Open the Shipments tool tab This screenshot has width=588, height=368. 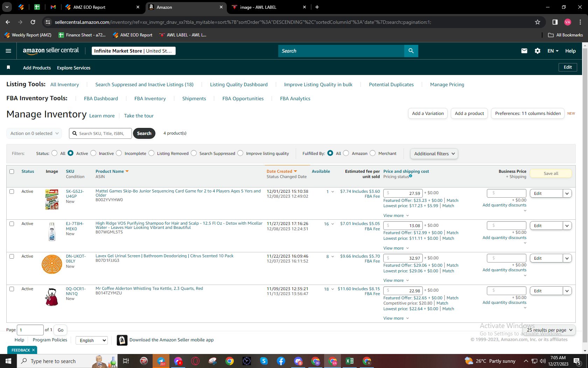(194, 98)
